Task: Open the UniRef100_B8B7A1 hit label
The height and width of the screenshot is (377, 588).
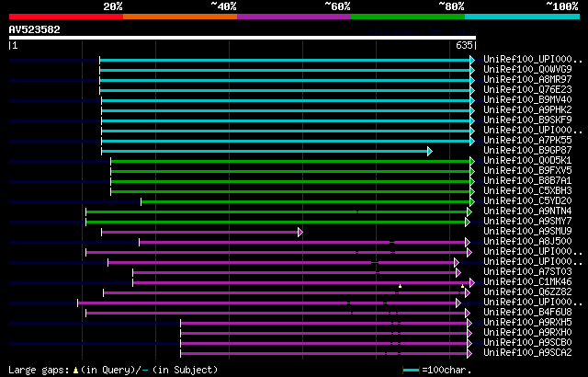Action: click(x=527, y=180)
